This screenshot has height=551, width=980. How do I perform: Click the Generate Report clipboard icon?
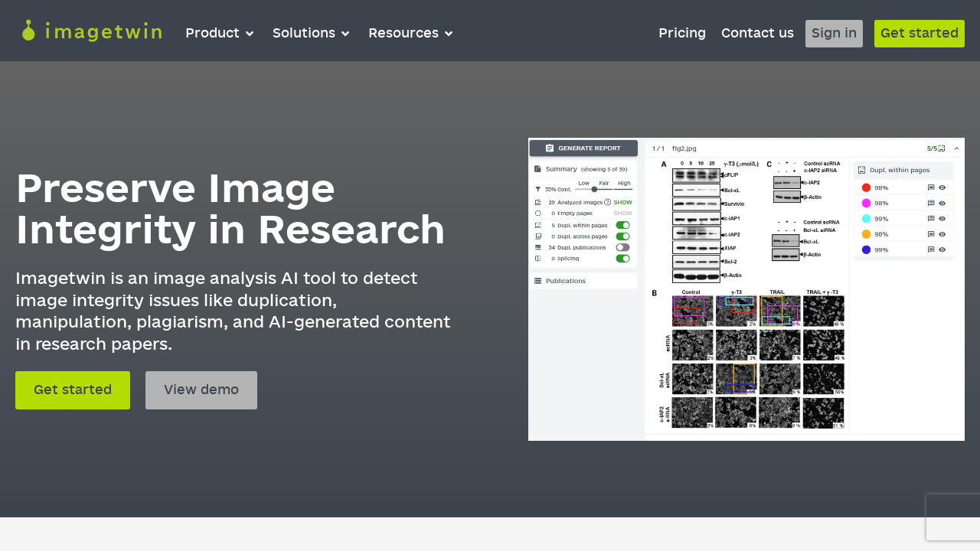550,147
